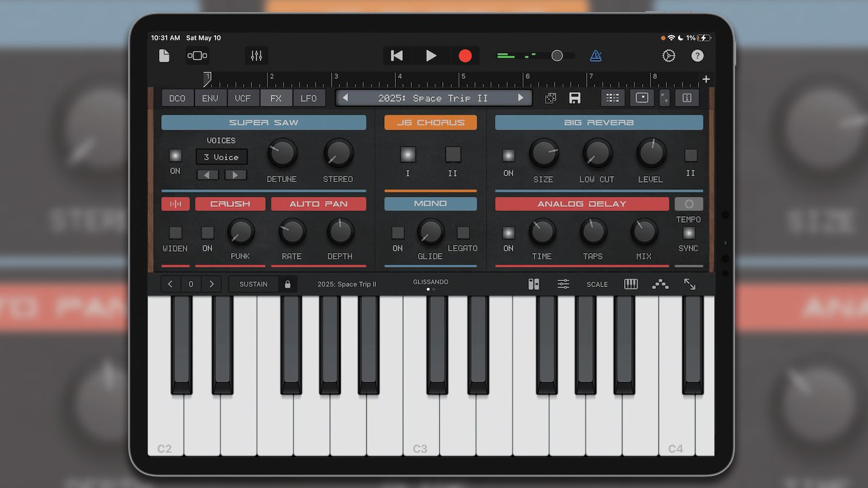The height and width of the screenshot is (488, 868).
Task: Toggle LEGATO button
Action: click(x=463, y=232)
